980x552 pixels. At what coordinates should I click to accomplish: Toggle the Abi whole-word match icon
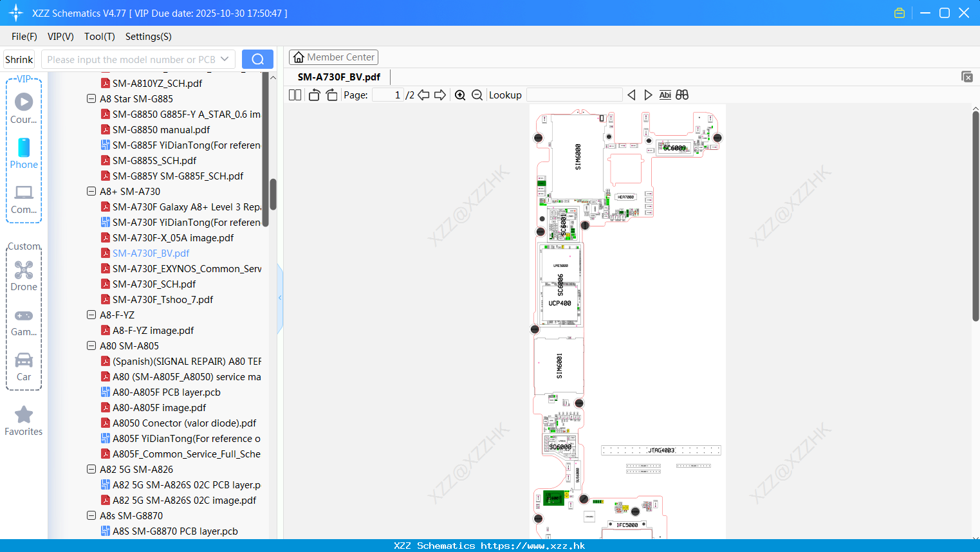[x=665, y=95]
